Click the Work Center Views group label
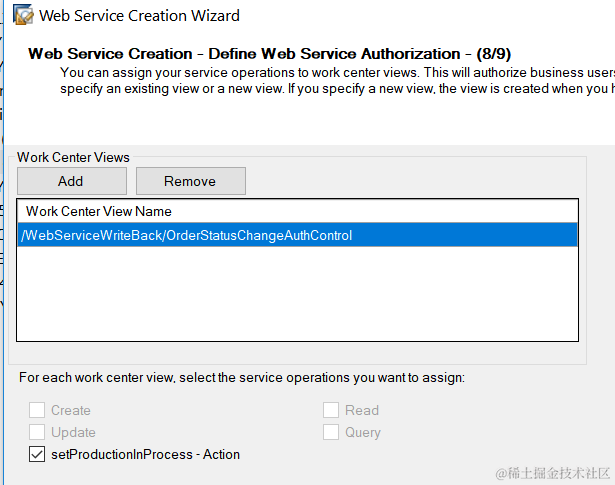 73,157
